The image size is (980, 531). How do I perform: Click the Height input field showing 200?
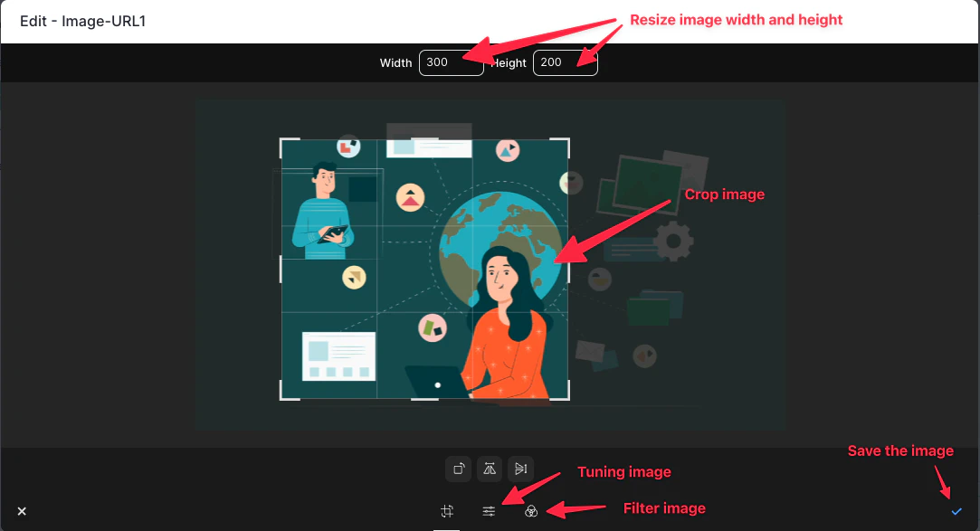click(565, 62)
